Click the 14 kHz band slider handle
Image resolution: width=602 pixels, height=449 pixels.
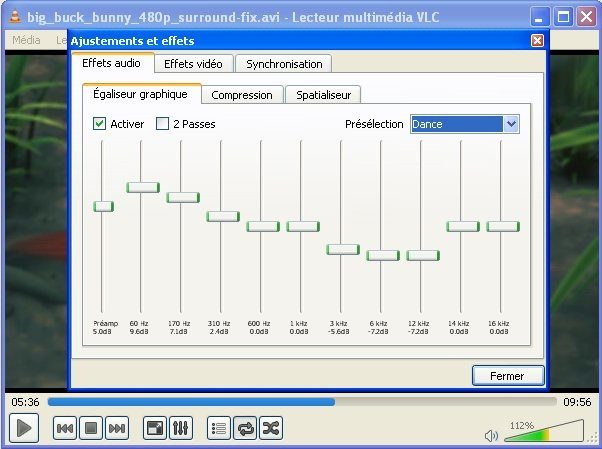tap(463, 226)
